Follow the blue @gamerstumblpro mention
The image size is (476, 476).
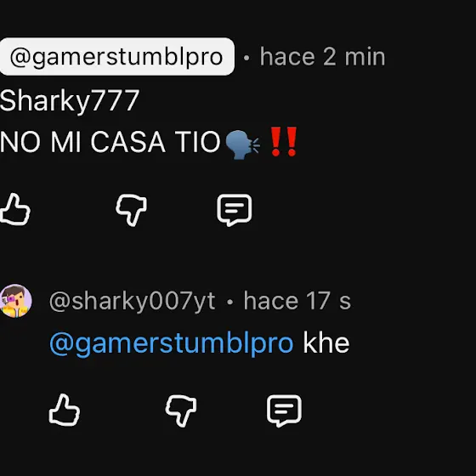tap(172, 343)
